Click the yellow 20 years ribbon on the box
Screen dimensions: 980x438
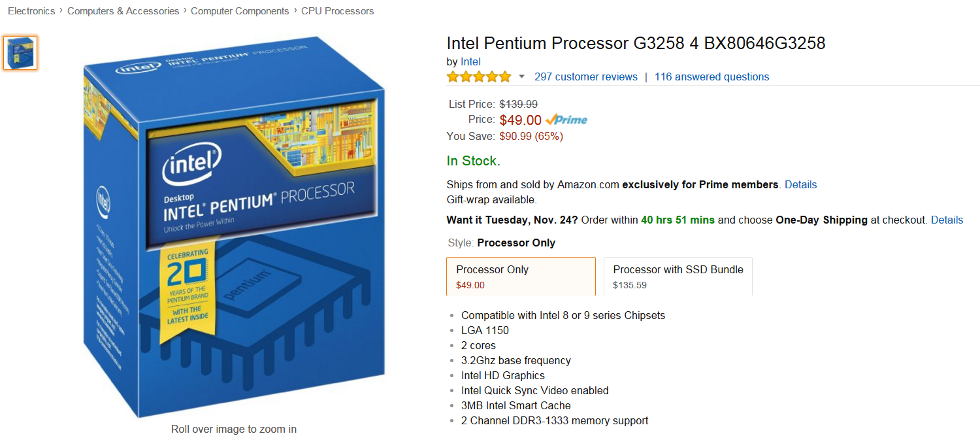187,288
